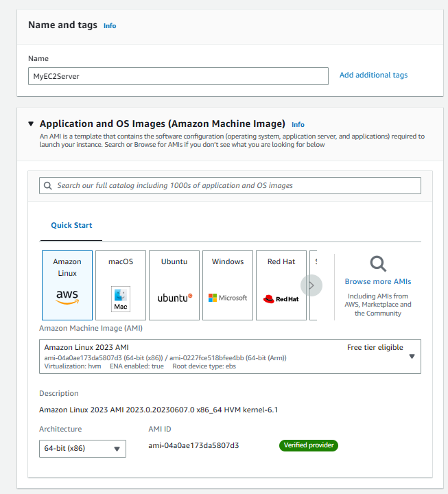Click the Name and tags heading

[x=62, y=25]
